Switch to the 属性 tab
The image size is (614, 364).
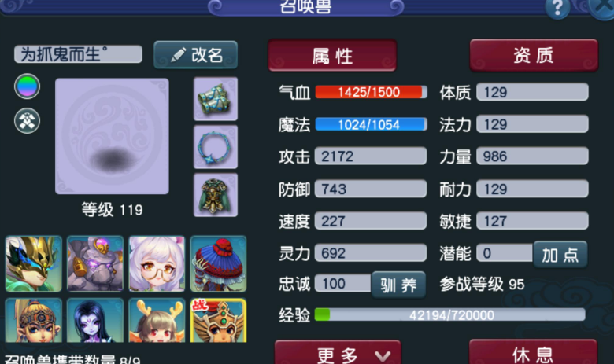coord(332,55)
